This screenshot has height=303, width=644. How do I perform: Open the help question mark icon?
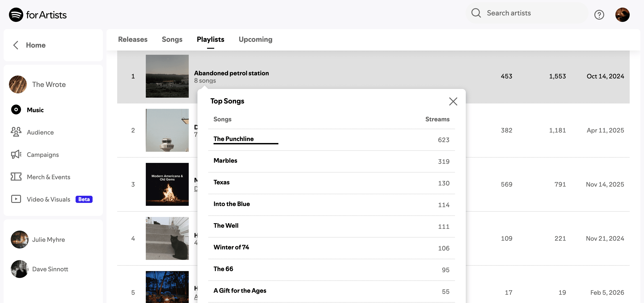pyautogui.click(x=599, y=15)
